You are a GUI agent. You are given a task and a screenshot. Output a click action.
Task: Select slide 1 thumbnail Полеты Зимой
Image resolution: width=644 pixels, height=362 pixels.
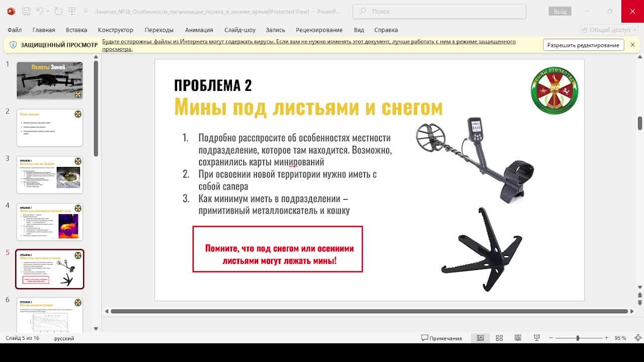[x=50, y=80]
